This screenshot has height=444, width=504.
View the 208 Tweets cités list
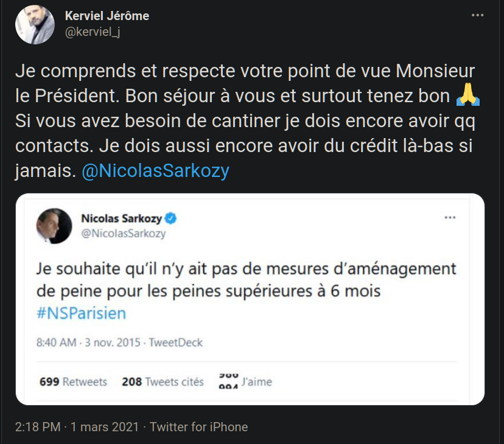[163, 382]
